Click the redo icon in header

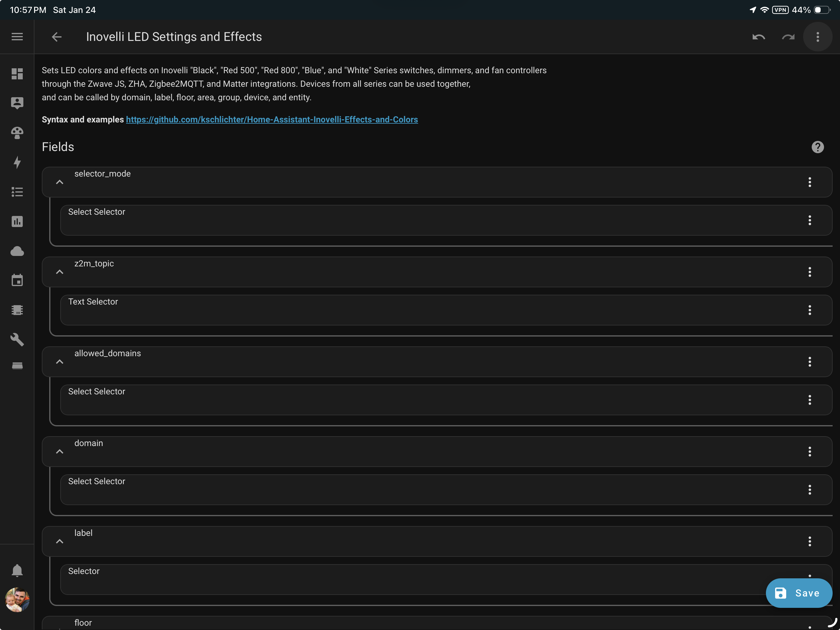[788, 37]
